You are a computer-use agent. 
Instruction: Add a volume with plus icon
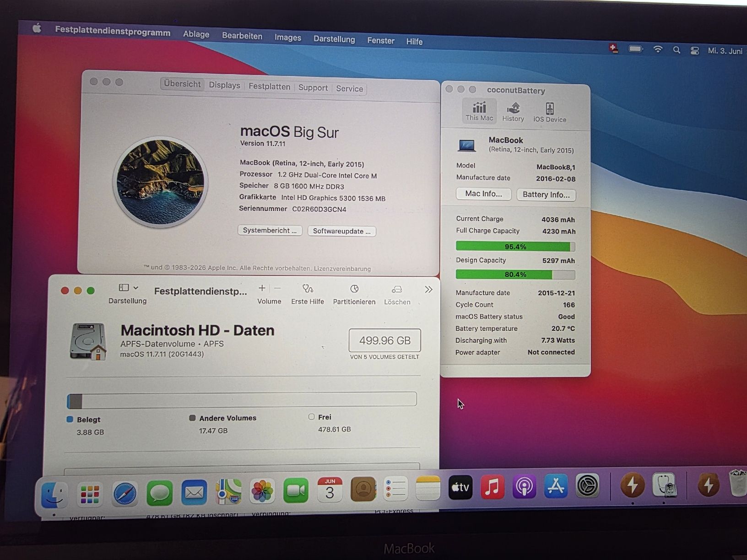[x=262, y=288]
